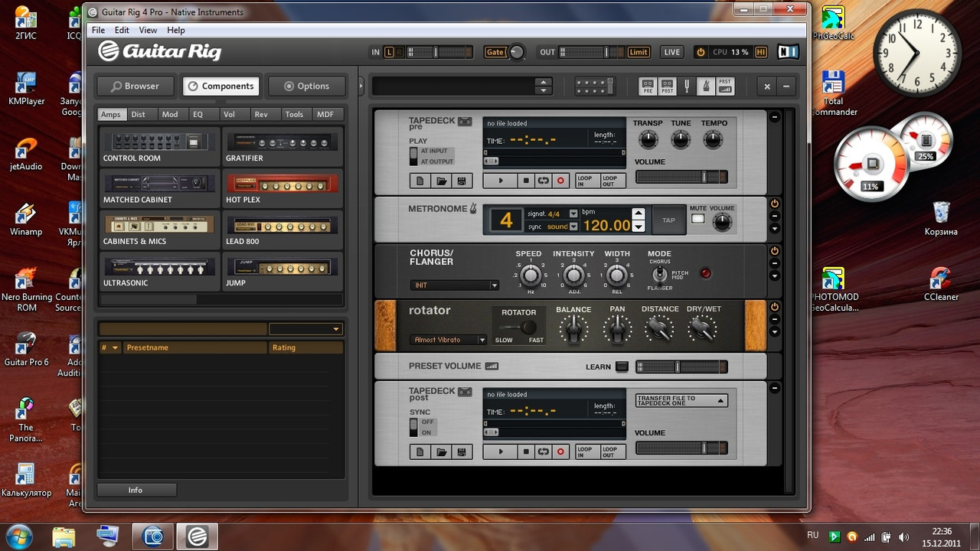Viewport: 980px width, 551px height.
Task: Click the Info button
Action: coord(136,490)
